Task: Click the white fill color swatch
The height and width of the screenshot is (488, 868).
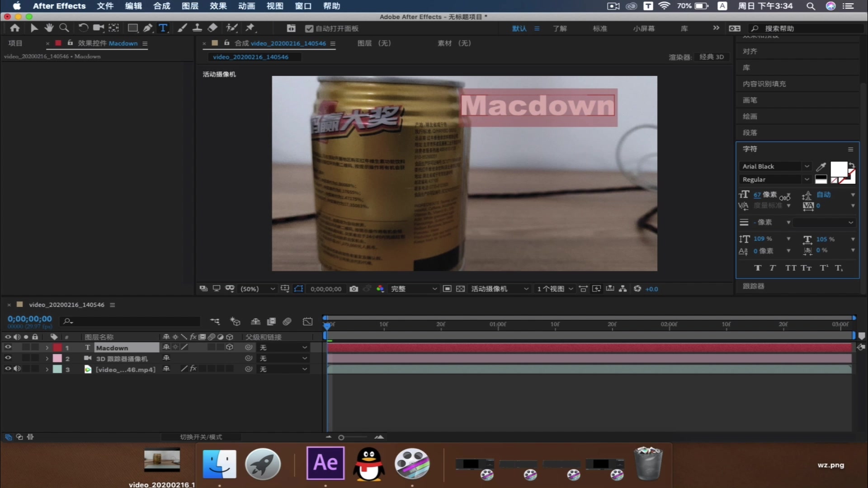Action: (x=839, y=169)
